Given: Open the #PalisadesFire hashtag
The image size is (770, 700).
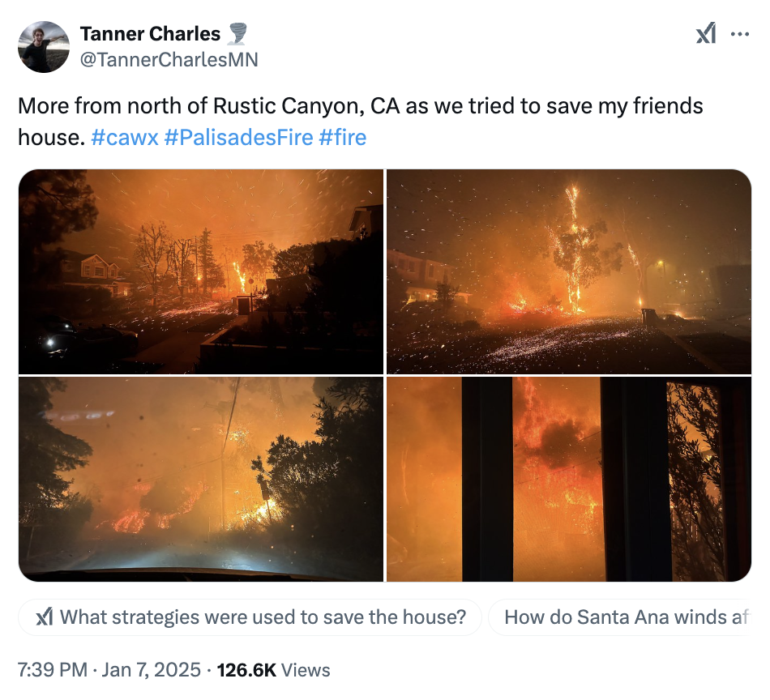Looking at the screenshot, I should [x=237, y=137].
